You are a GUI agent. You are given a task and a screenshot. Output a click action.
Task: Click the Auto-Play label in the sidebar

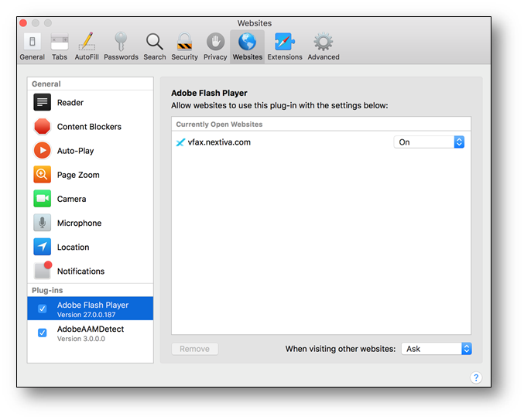pos(76,151)
